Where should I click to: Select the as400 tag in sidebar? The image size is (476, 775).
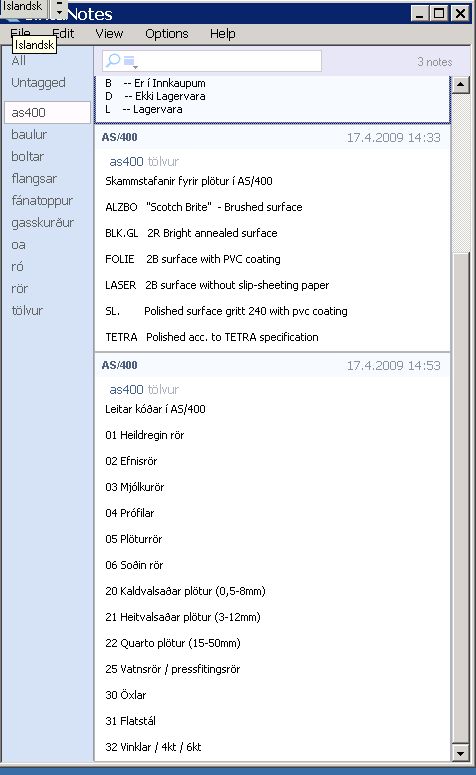click(x=47, y=113)
